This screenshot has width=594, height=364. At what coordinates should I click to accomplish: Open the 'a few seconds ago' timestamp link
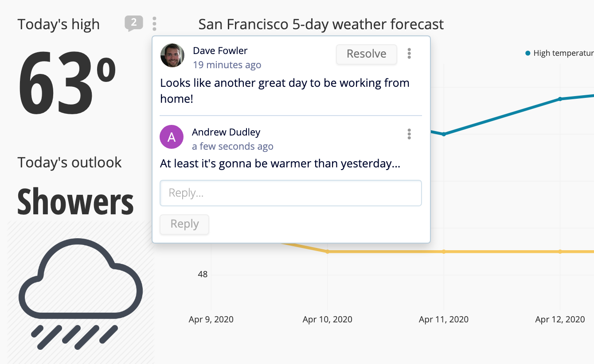232,146
